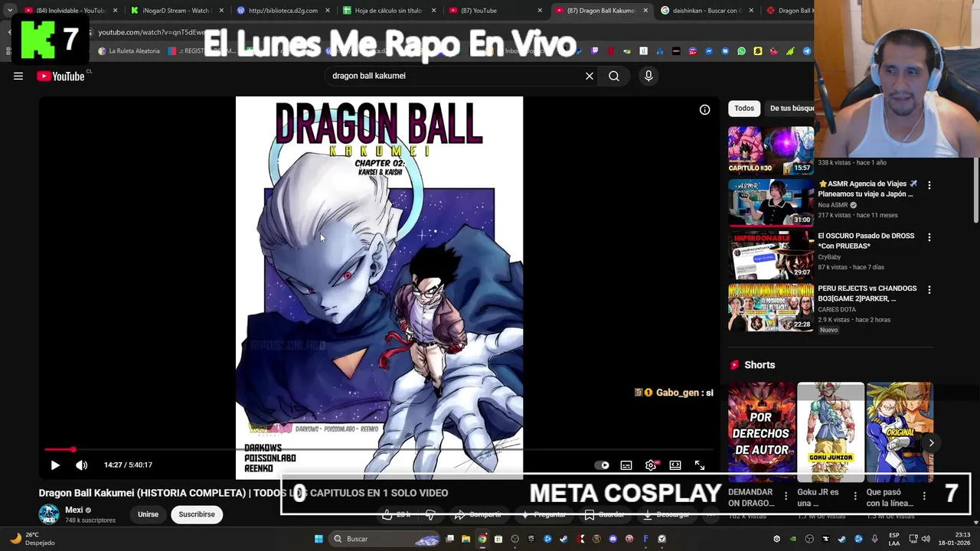This screenshot has height=551, width=980.
Task: Open the La Ruleta Aleatoria bookmark
Action: coord(129,51)
